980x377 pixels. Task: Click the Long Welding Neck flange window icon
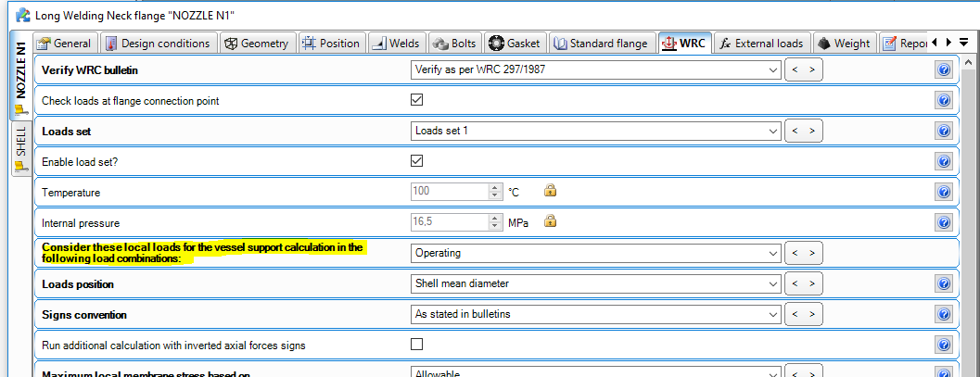pos(22,14)
